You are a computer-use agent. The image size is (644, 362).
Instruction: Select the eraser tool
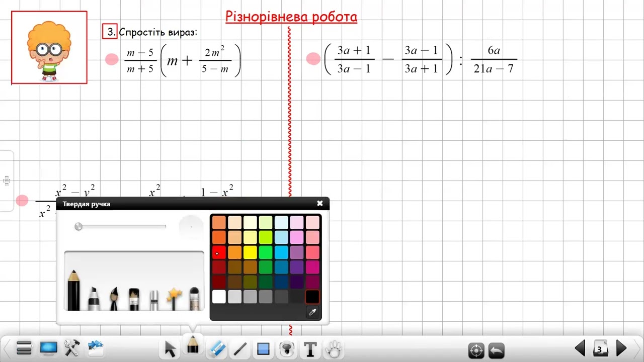coord(217,348)
